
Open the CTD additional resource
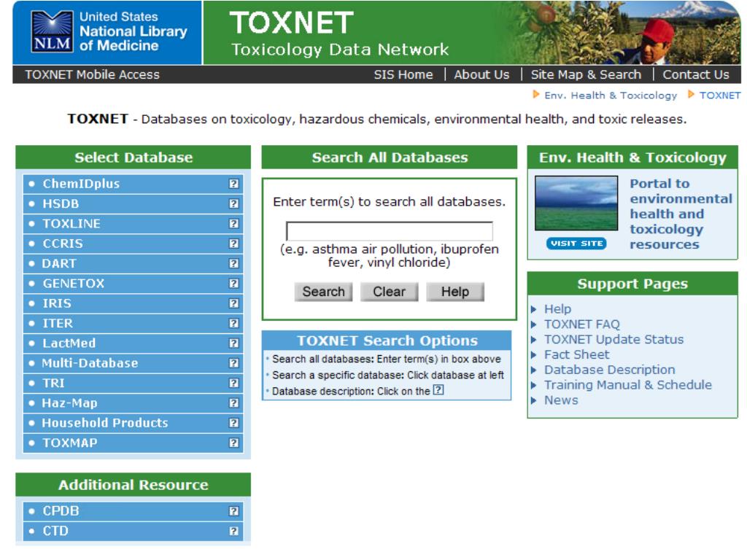coord(55,531)
